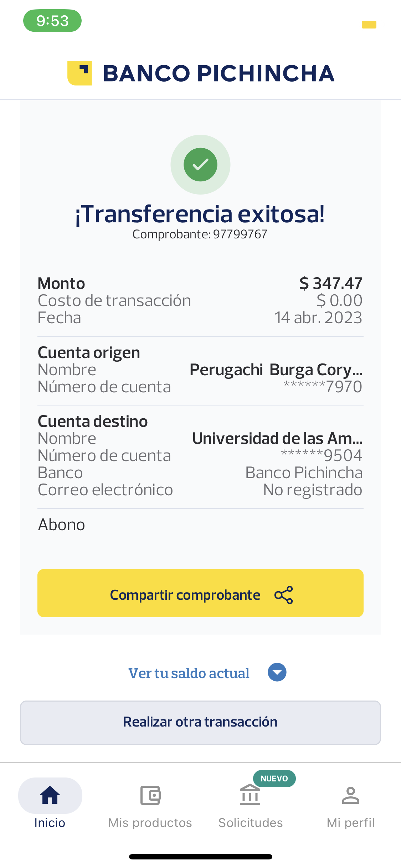Tap the bank building Solicitudes icon
The width and height of the screenshot is (401, 868).
coord(250,795)
